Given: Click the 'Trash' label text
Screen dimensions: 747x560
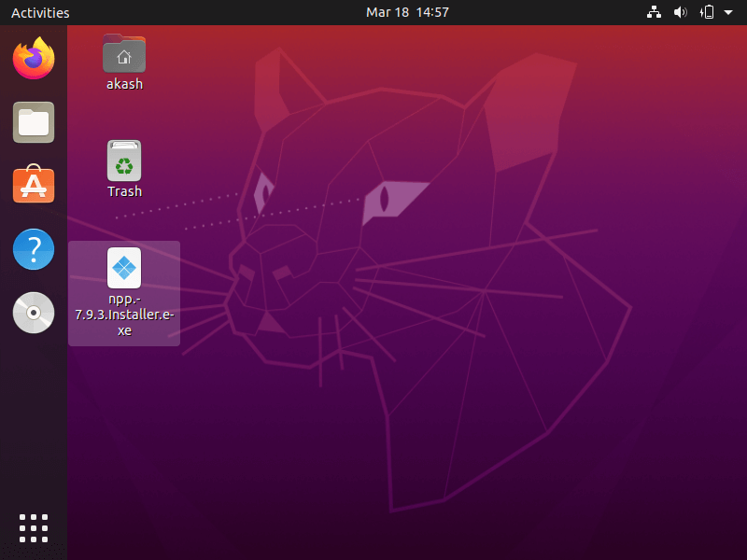Looking at the screenshot, I should coord(124,191).
